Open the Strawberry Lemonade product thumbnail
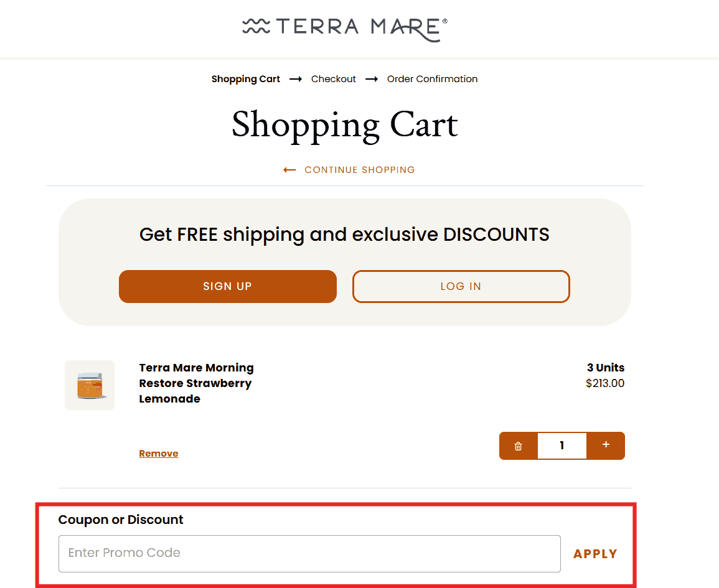The width and height of the screenshot is (719, 588). point(90,385)
